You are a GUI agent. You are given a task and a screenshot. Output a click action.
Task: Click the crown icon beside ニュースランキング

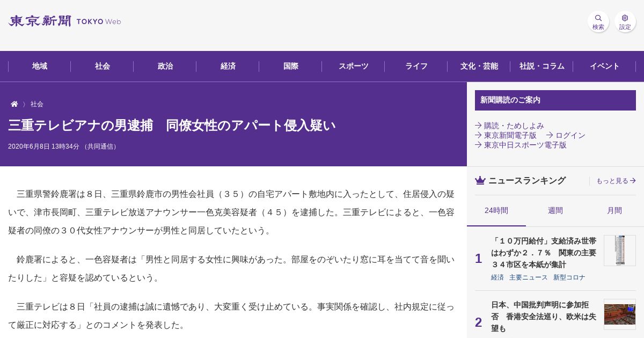480,181
